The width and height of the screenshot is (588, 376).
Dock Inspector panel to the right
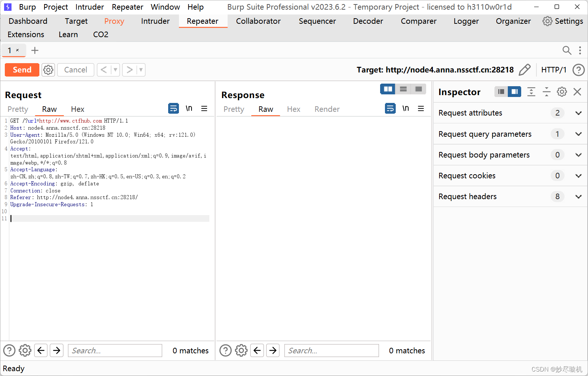pyautogui.click(x=514, y=92)
